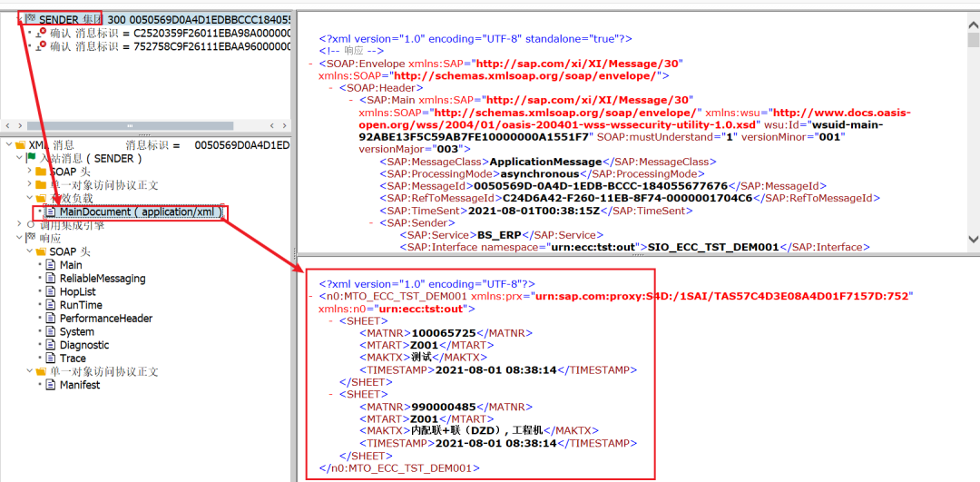
Task: Expand the collapsed SOAP 头 folder under 入站消息
Action: (x=29, y=172)
